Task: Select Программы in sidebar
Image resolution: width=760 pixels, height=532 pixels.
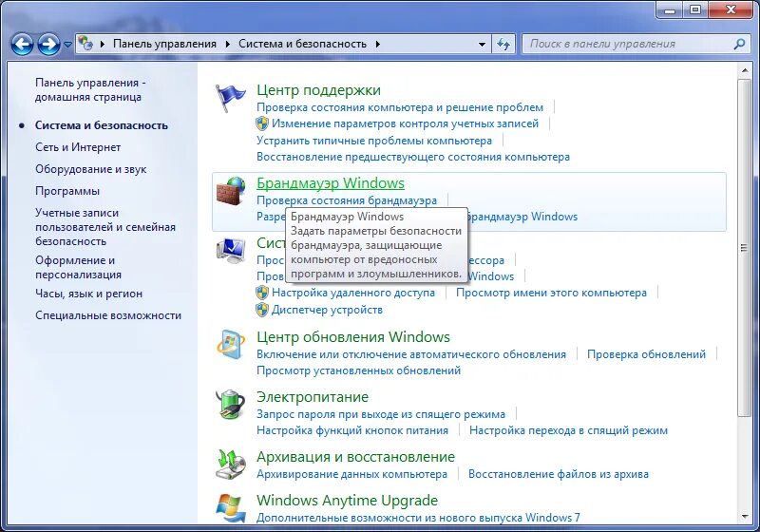Action: (67, 191)
